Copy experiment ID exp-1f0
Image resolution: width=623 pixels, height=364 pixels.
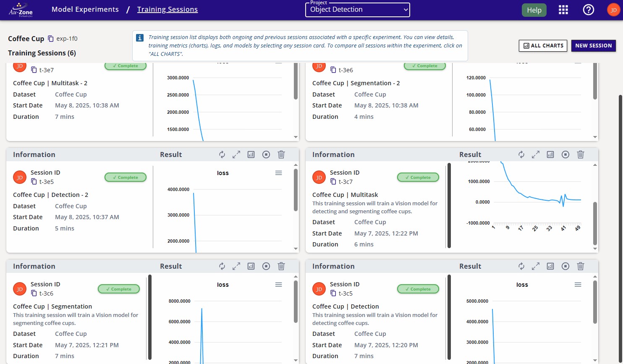(x=51, y=39)
